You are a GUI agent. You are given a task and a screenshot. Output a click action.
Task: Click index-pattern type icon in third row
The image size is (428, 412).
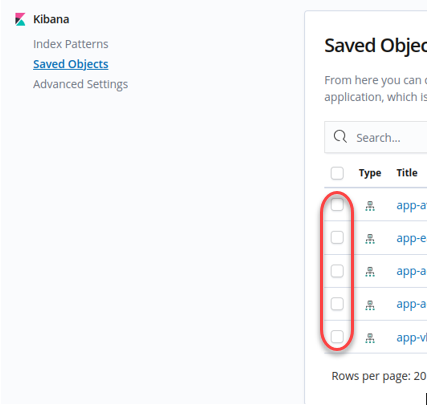pos(370,271)
